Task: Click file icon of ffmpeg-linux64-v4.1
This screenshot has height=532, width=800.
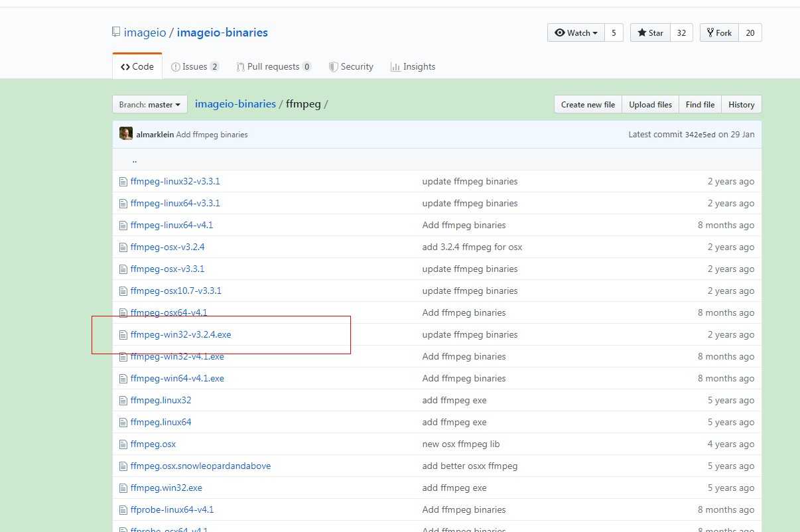Action: [x=123, y=225]
